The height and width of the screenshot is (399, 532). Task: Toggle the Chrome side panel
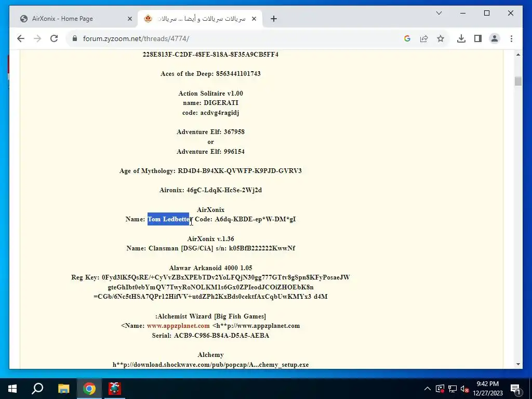(478, 38)
